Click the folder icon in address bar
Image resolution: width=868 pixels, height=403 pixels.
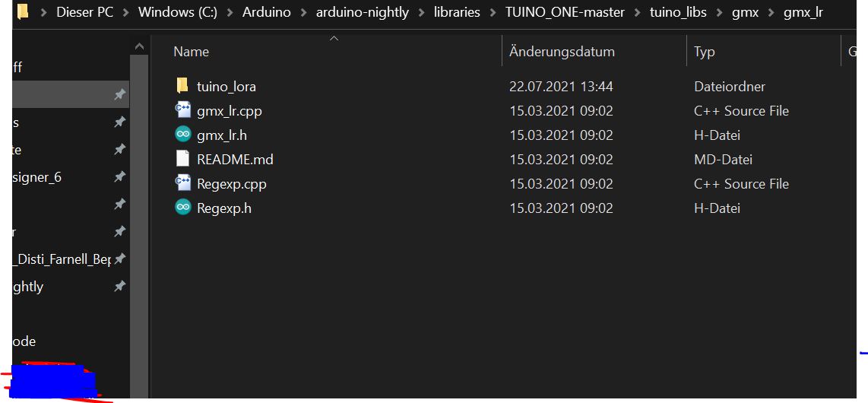[23, 11]
